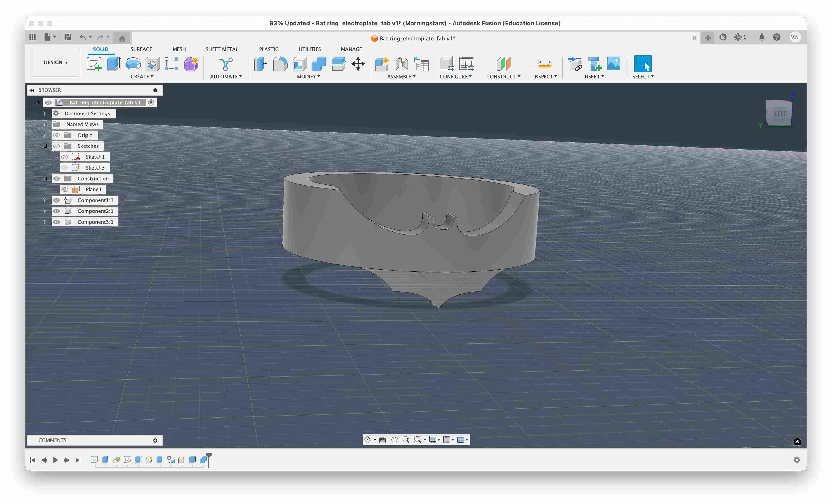
Task: Select the Create Sketch tool
Action: 94,64
